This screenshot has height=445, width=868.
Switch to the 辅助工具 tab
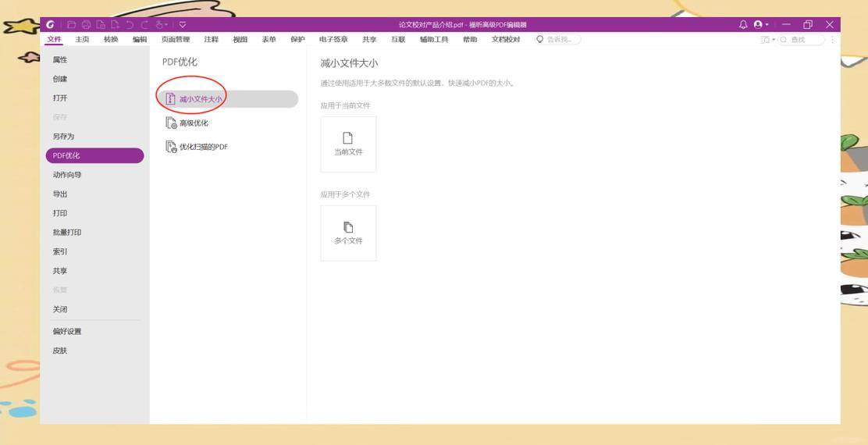pyautogui.click(x=434, y=39)
